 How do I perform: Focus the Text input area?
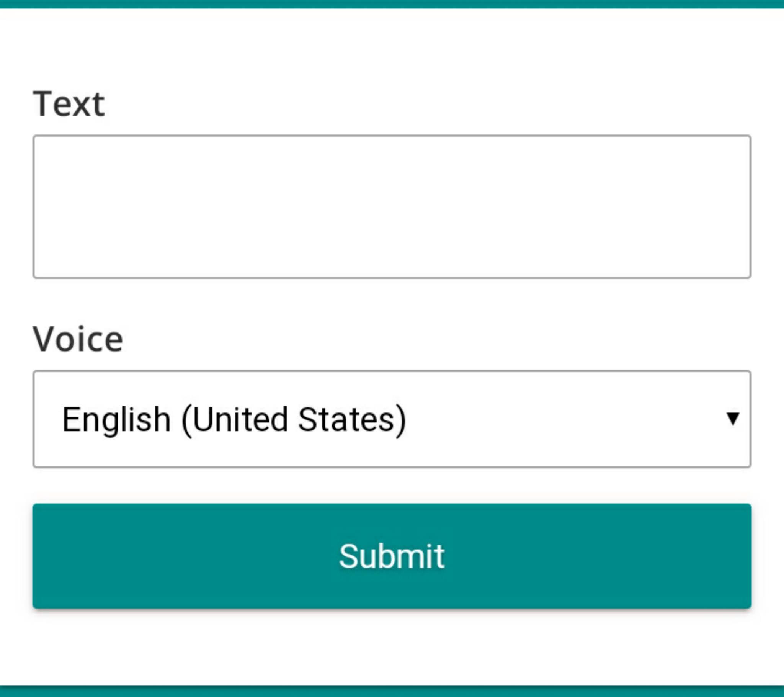(x=392, y=206)
